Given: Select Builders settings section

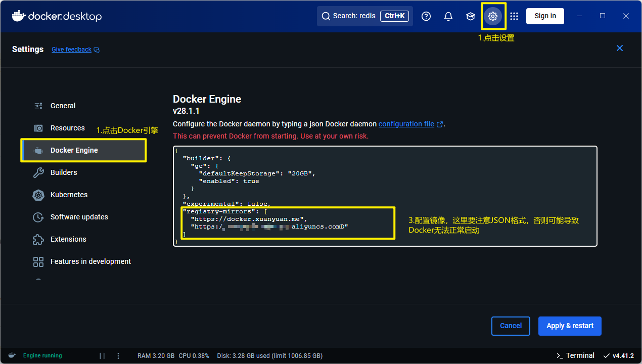Looking at the screenshot, I should point(84,172).
